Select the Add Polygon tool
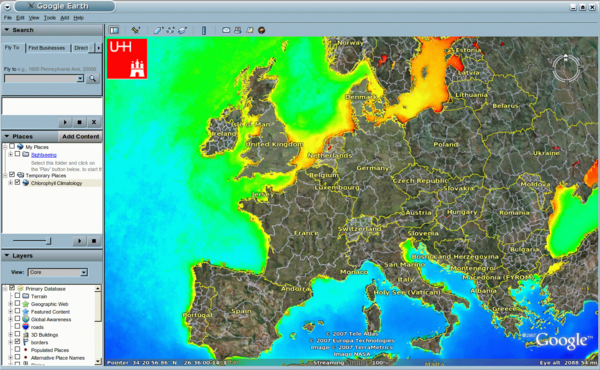This screenshot has height=370, width=600. 158,30
